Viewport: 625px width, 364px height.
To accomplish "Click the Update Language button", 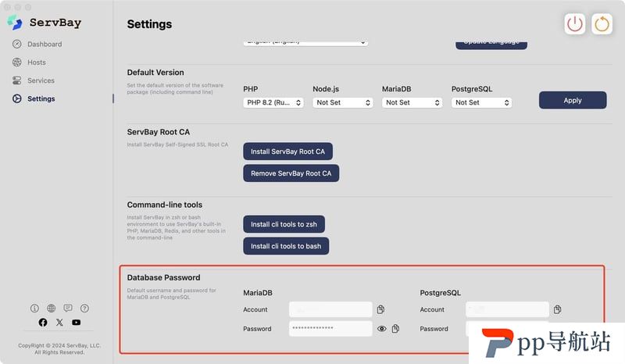I will click(491, 45).
